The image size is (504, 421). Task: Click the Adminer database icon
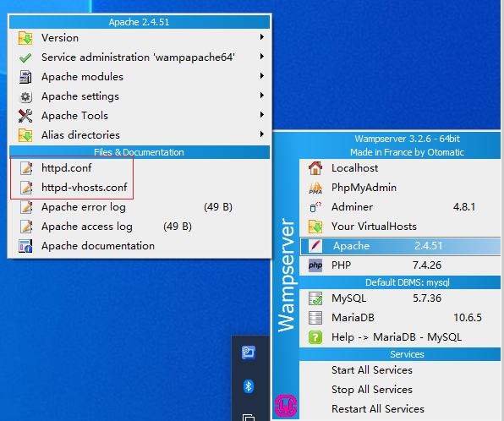[315, 207]
